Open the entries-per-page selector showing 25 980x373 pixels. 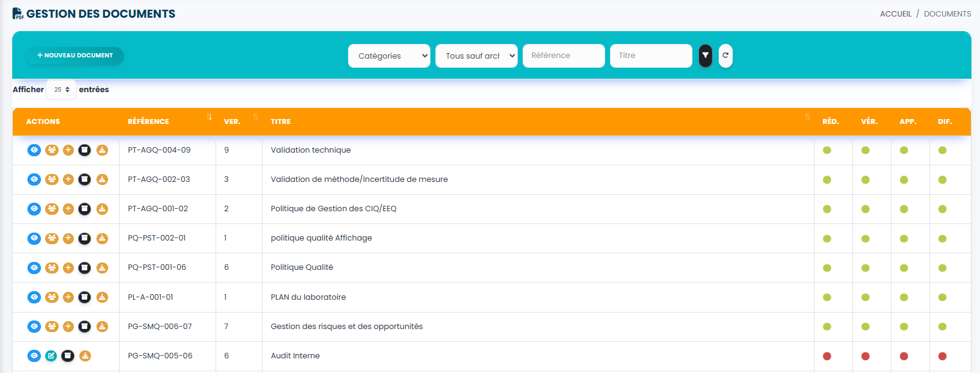61,90
